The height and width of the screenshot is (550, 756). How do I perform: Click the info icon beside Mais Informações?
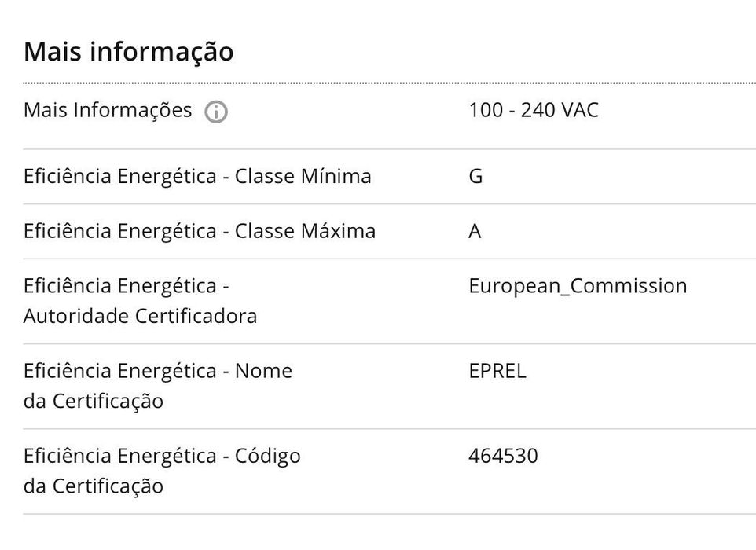(216, 112)
